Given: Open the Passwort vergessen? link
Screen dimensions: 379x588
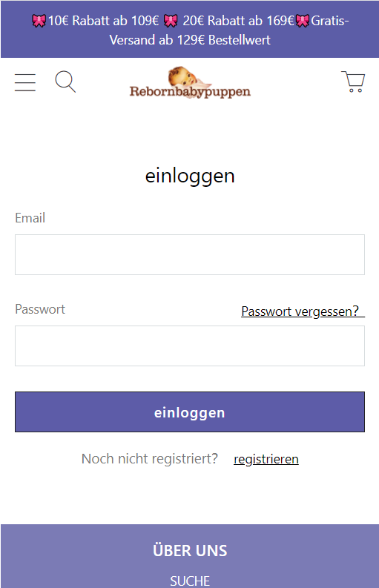Looking at the screenshot, I should pyautogui.click(x=303, y=311).
